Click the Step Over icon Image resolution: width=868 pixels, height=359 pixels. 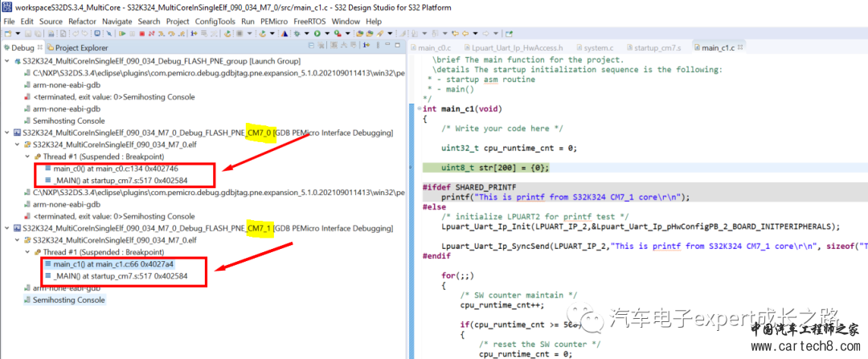point(171,33)
